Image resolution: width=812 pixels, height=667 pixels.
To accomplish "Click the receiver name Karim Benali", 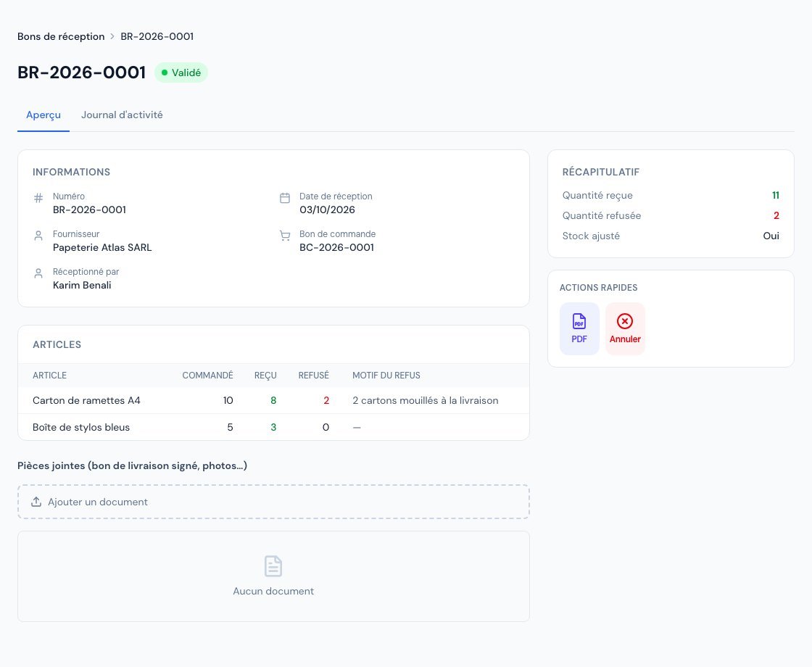I will (82, 286).
